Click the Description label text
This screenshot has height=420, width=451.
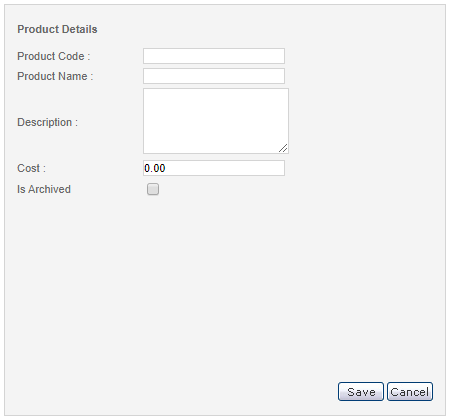47,122
